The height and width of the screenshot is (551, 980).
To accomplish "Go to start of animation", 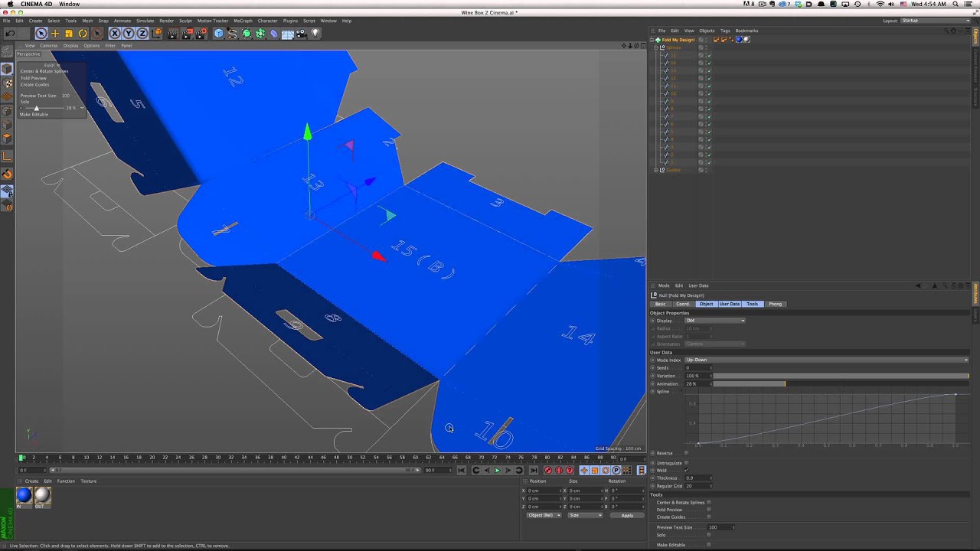I will point(461,471).
